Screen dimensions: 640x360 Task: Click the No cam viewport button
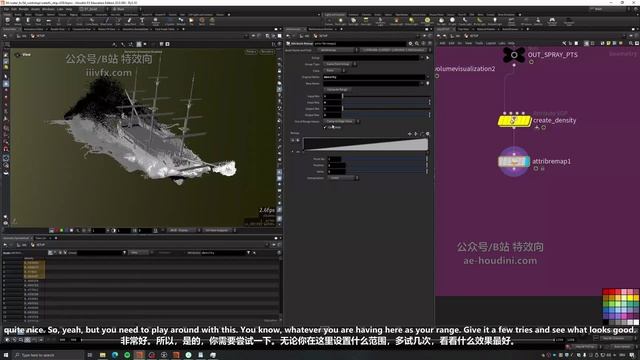[x=267, y=52]
